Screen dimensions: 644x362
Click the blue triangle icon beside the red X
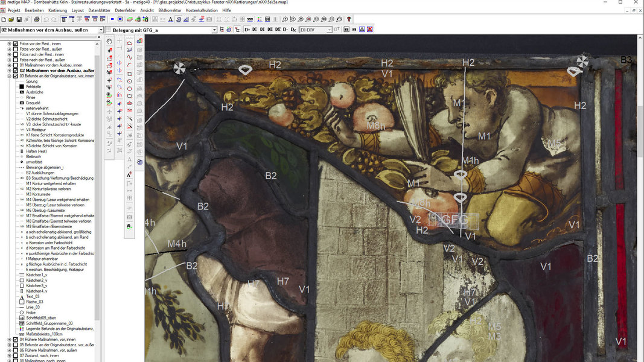pos(362,30)
